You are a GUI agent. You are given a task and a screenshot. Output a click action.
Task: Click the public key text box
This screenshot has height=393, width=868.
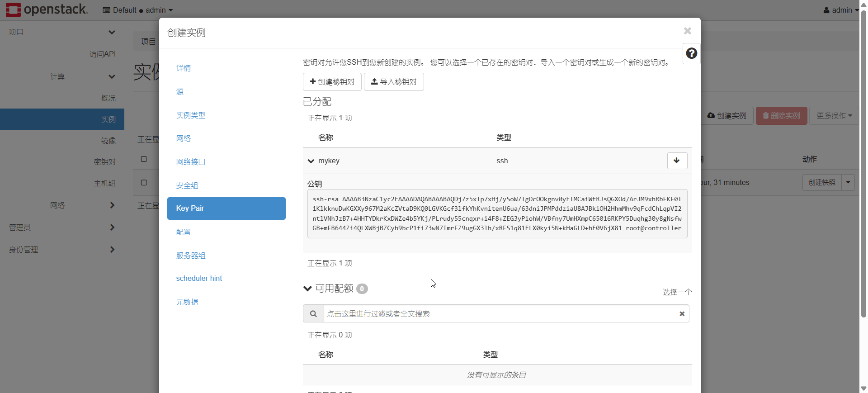click(497, 213)
